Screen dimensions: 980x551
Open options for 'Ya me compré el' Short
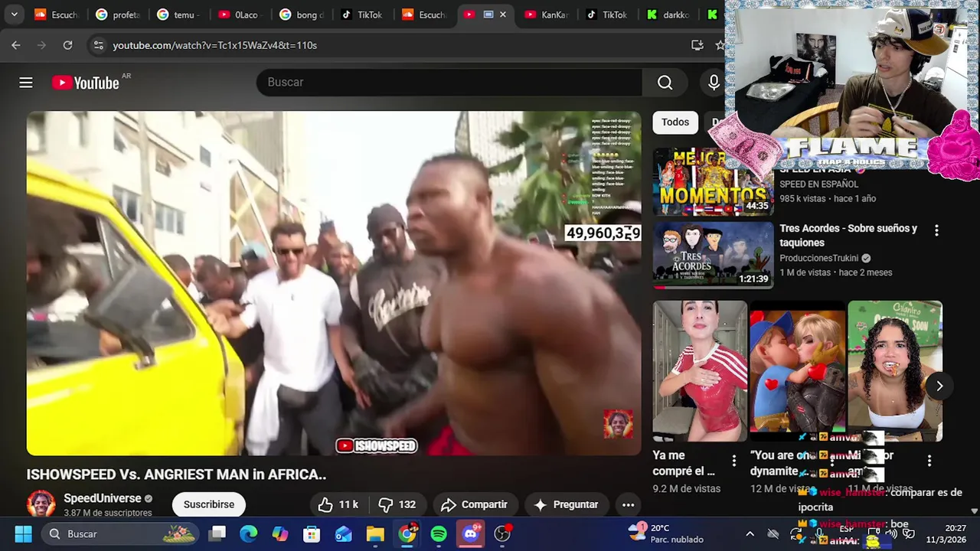point(733,461)
